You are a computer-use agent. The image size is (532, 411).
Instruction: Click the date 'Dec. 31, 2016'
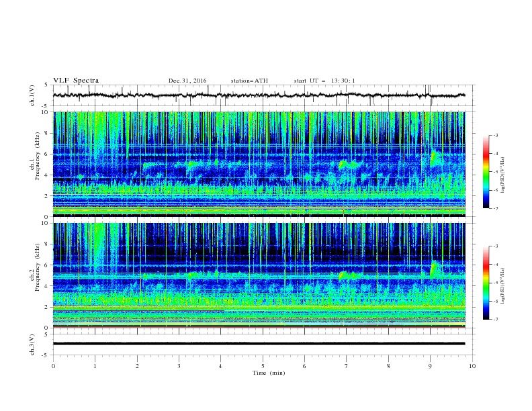click(187, 81)
